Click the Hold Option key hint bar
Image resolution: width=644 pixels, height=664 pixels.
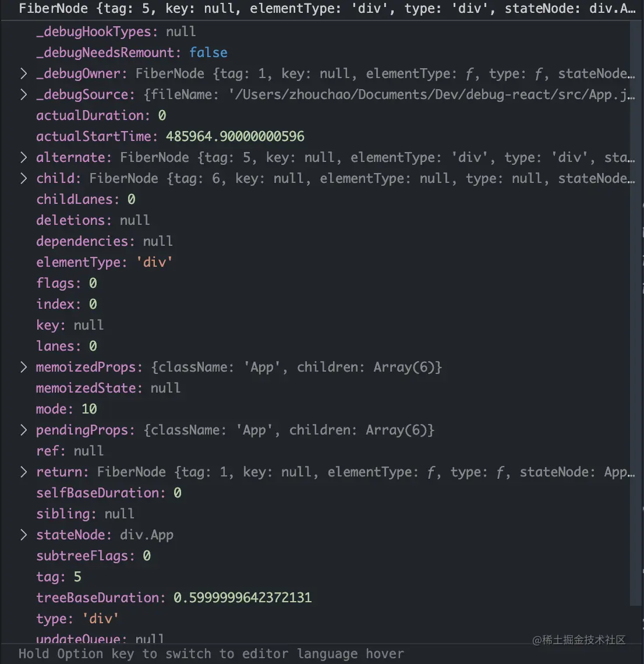point(322,654)
